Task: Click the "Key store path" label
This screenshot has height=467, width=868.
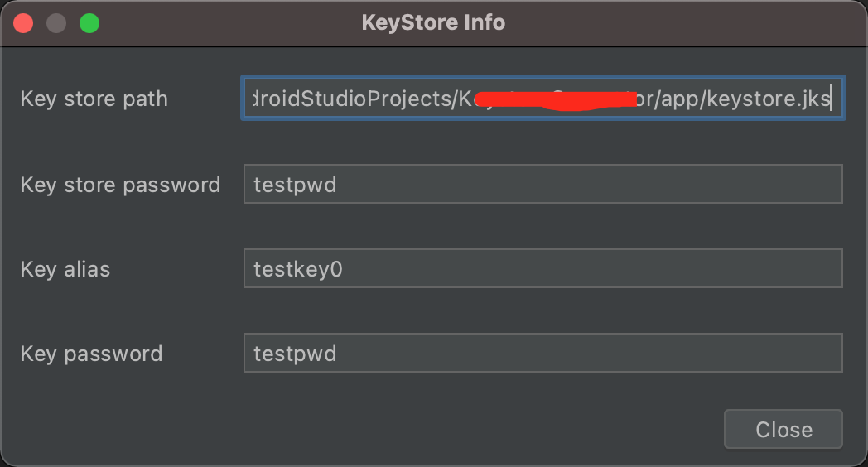Action: 94,99
